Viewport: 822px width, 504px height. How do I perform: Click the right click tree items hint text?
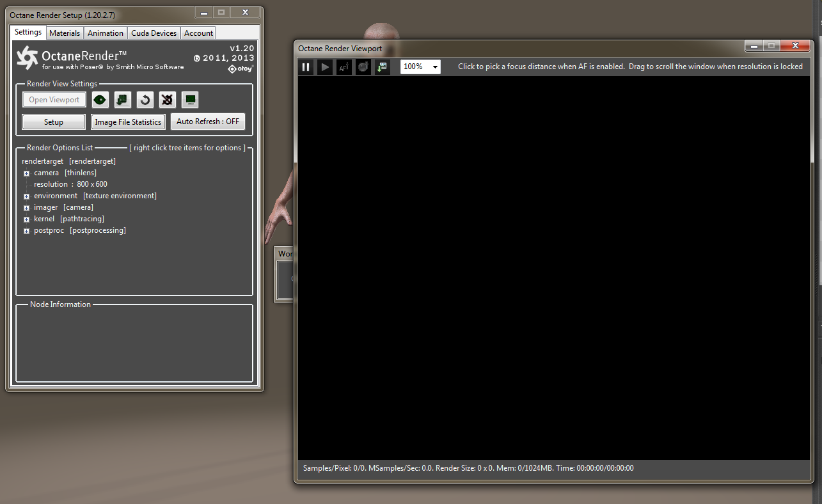pos(187,148)
